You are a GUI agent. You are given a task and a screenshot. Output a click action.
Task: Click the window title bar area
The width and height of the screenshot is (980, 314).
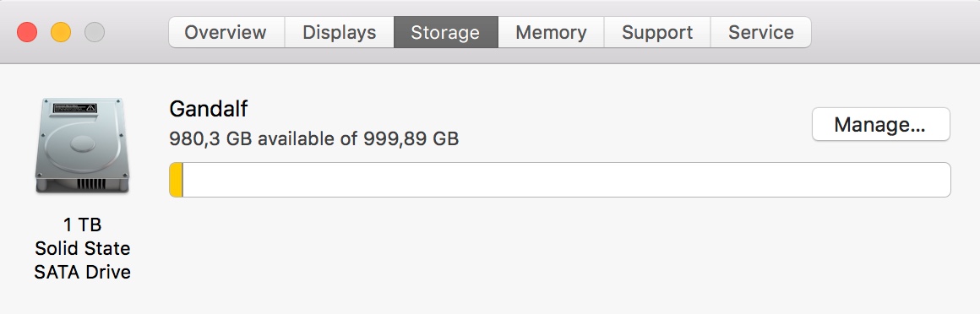[x=894, y=32]
